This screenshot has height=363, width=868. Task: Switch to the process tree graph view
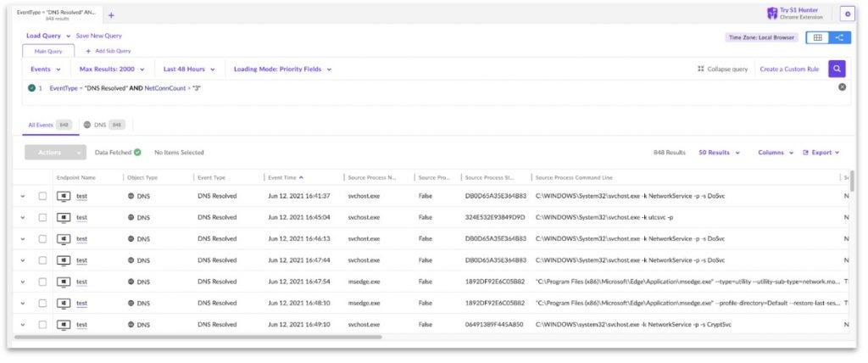pos(839,37)
